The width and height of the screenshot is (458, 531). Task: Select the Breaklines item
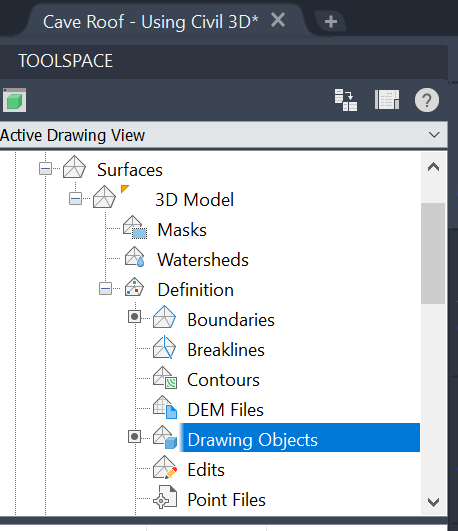point(226,350)
